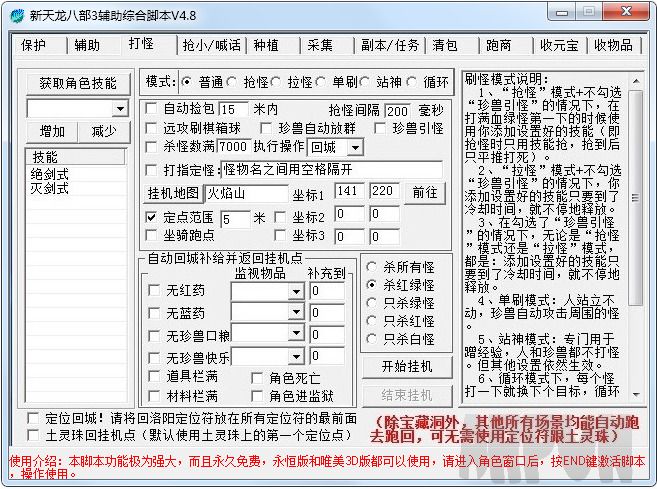
Task: Select 绝剑式 in skill list
Action: click(x=49, y=174)
